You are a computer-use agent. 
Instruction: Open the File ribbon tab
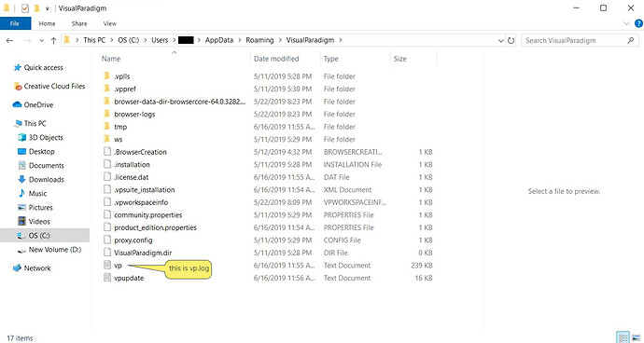coord(15,23)
